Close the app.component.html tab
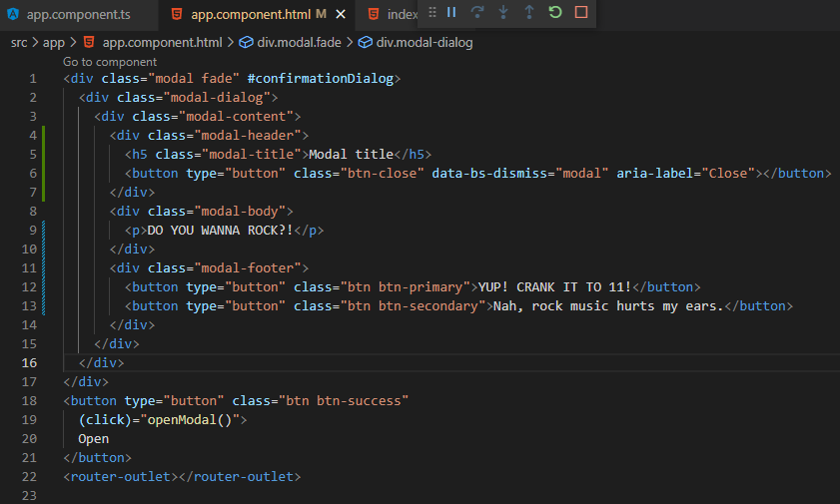This screenshot has width=840, height=504. click(342, 15)
